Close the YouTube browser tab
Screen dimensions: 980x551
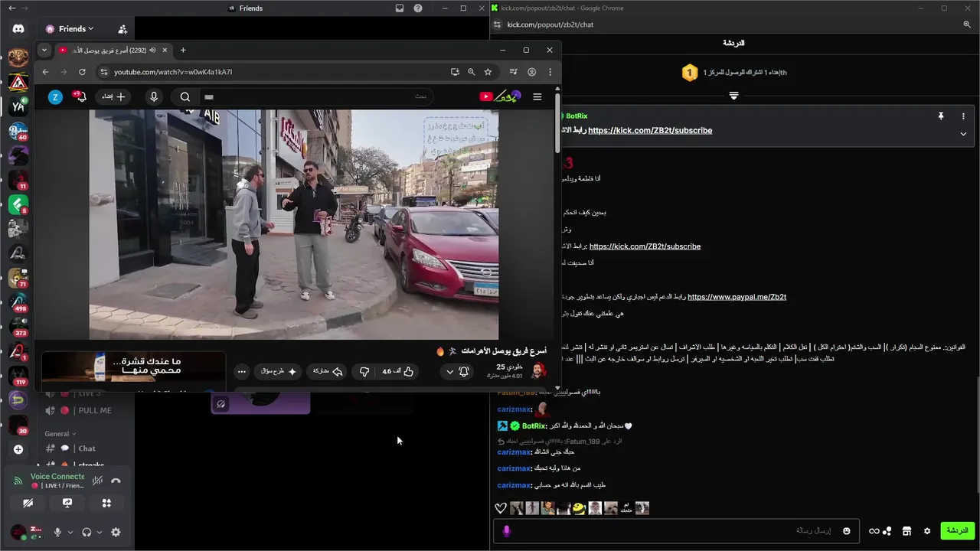[165, 50]
